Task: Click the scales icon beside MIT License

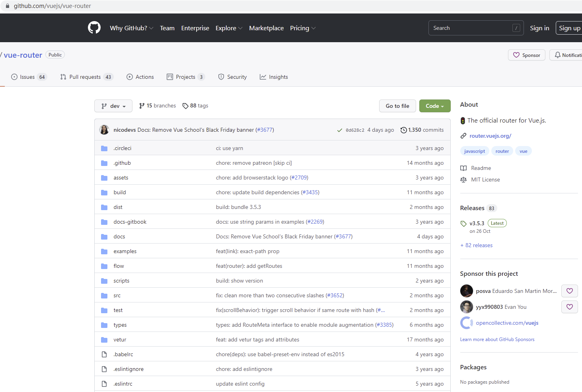Action: tap(463, 180)
